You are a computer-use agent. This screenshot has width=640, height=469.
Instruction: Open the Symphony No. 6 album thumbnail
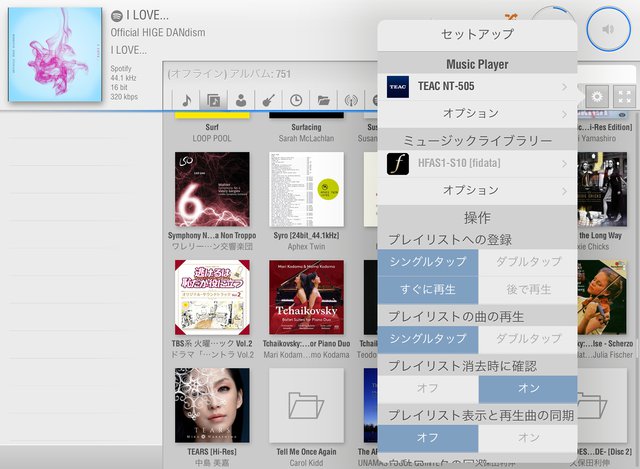click(x=212, y=189)
